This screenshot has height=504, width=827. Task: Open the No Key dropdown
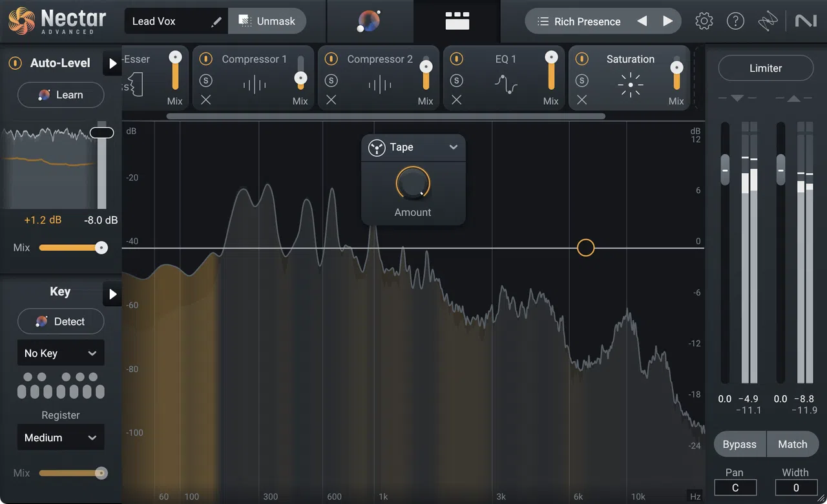[x=60, y=353]
